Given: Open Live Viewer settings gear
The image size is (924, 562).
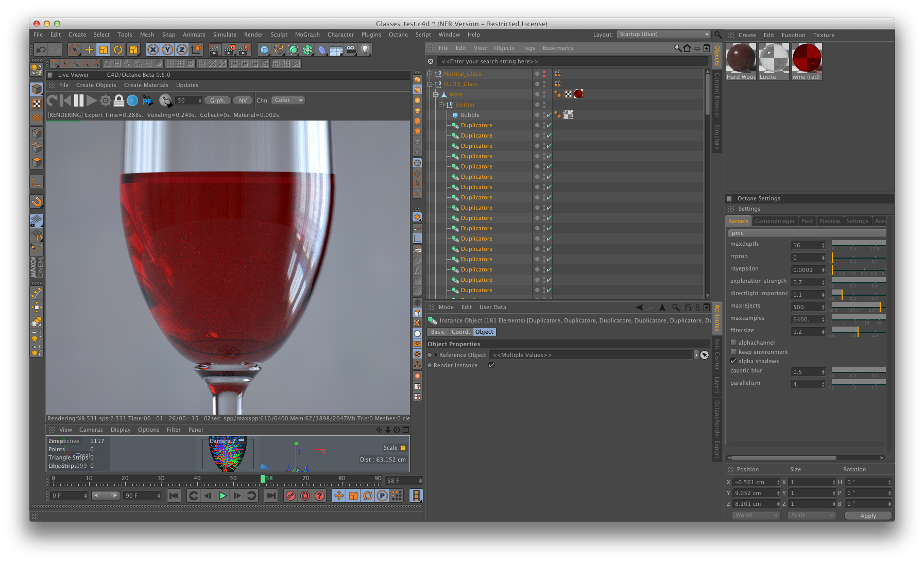Looking at the screenshot, I should pyautogui.click(x=105, y=100).
